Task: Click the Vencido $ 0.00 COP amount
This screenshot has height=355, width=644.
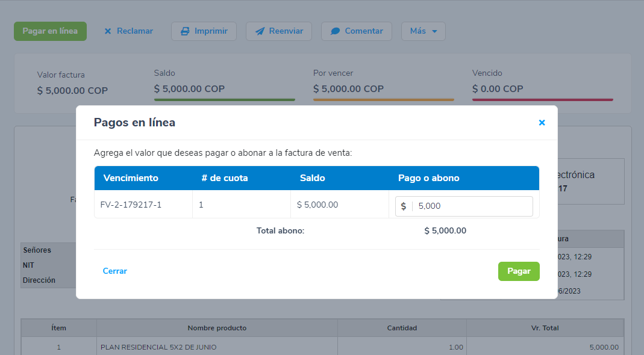Action: coord(498,89)
